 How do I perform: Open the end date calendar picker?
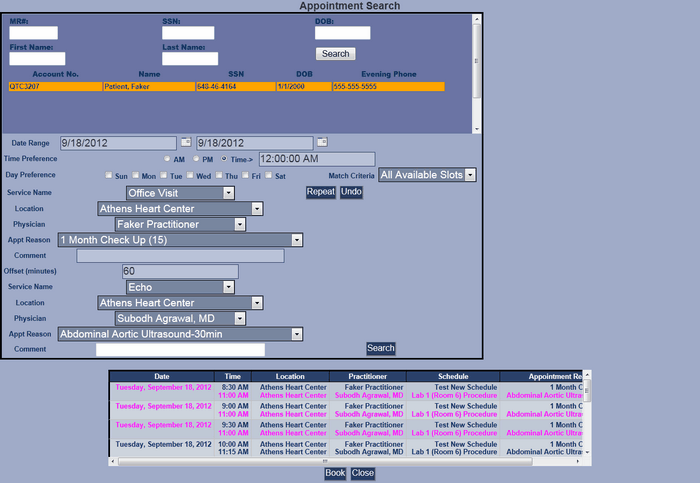(322, 142)
